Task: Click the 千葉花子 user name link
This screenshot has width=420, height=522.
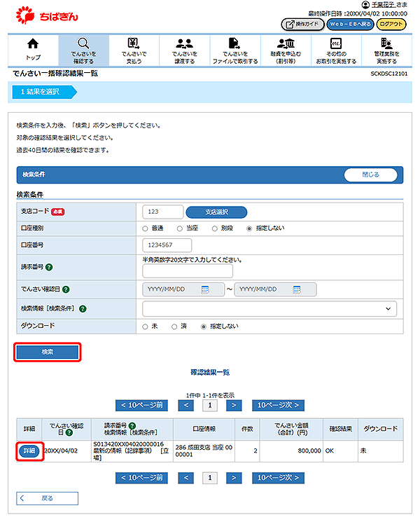Action: coord(383,5)
